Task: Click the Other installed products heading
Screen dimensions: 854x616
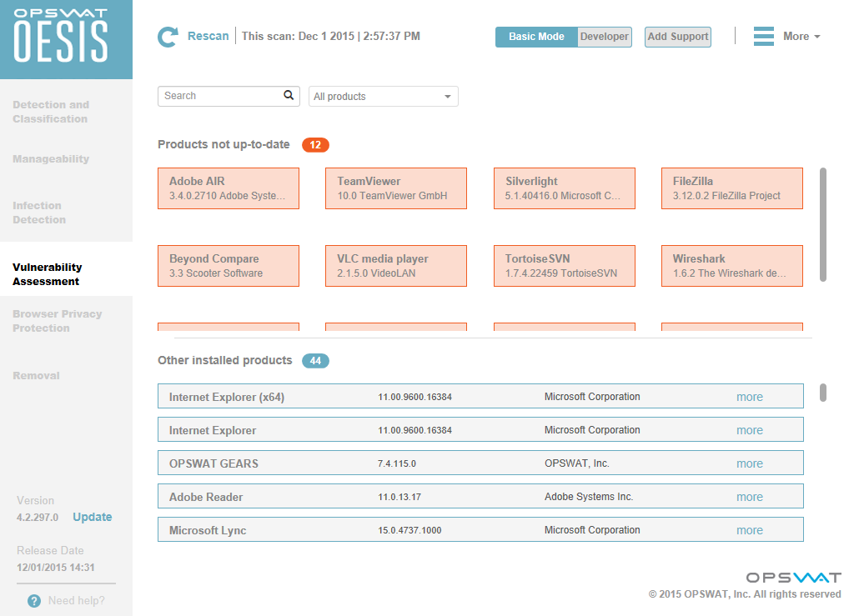Action: tap(225, 361)
